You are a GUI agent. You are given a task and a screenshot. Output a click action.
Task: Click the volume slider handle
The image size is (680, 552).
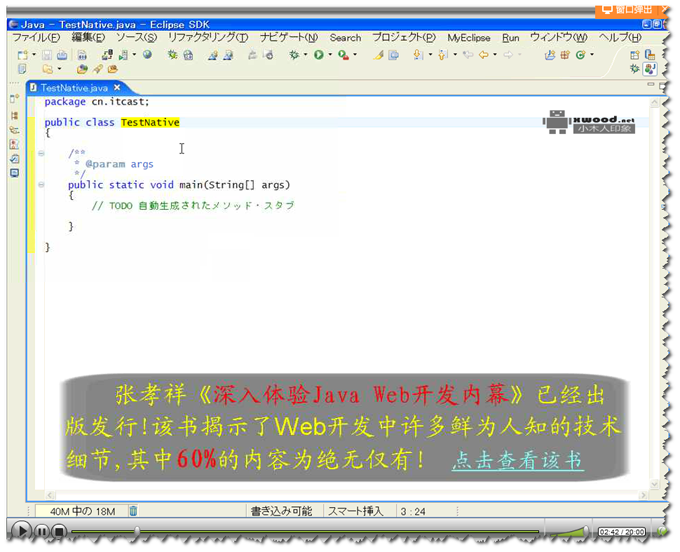click(586, 530)
